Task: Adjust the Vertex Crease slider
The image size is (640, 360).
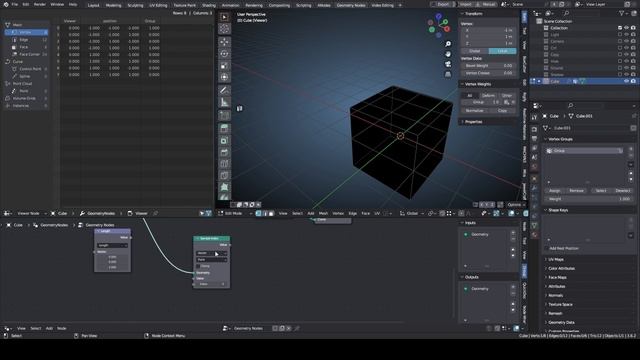Action: pos(489,73)
